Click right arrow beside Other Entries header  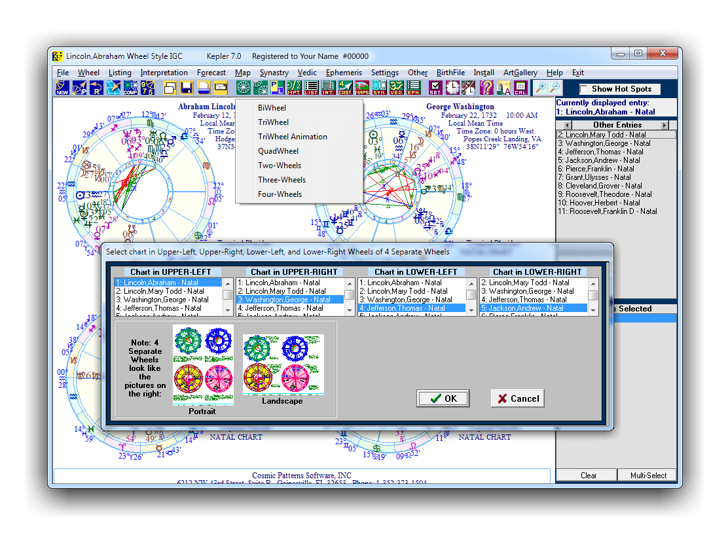(664, 125)
